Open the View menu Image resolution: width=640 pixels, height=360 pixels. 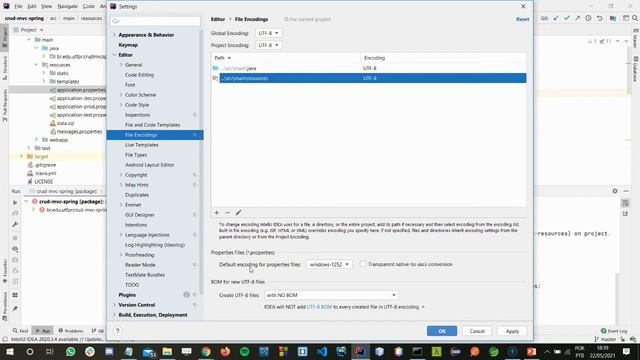47,7
